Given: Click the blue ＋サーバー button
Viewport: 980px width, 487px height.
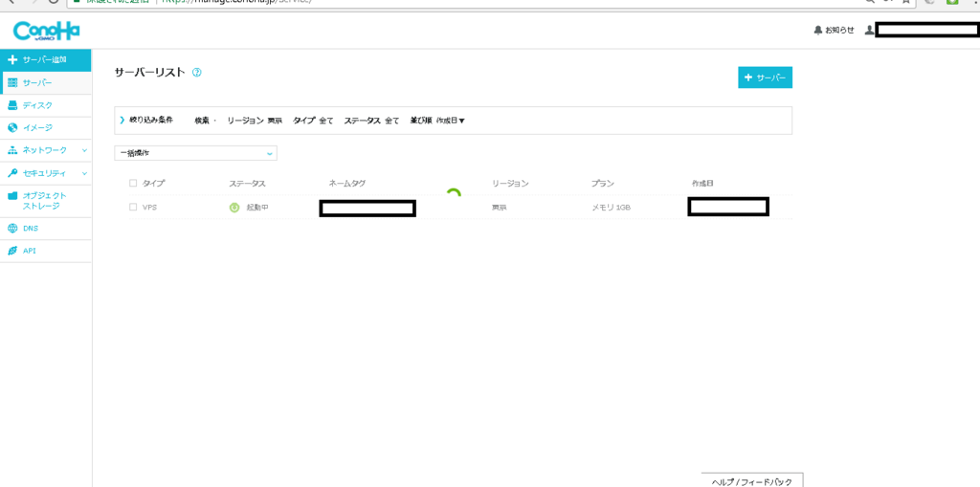Looking at the screenshot, I should pos(765,77).
